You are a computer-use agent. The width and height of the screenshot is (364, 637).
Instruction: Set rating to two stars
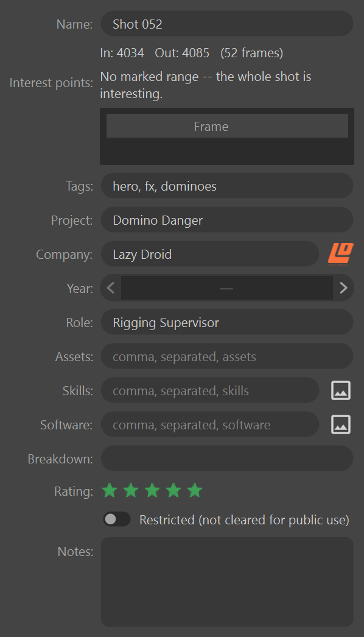131,490
